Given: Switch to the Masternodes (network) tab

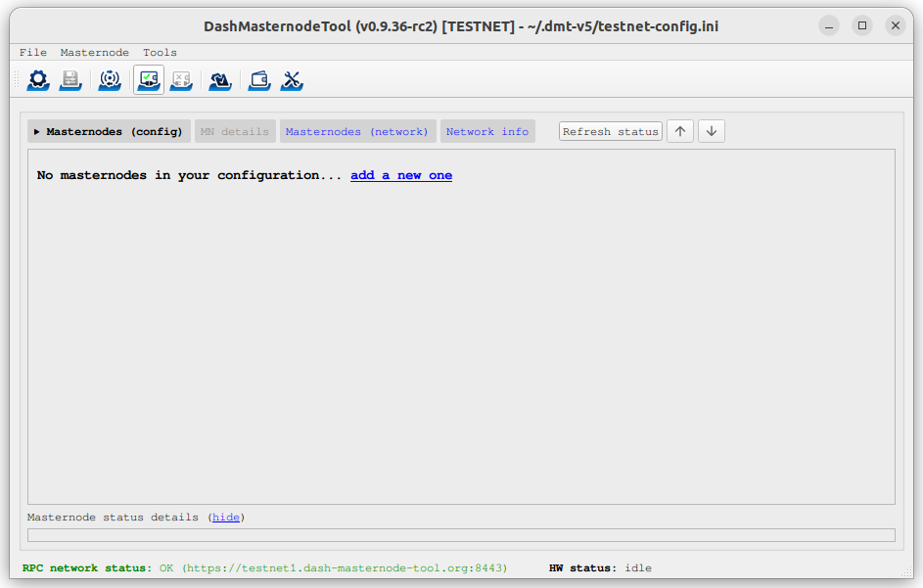Looking at the screenshot, I should 356,131.
